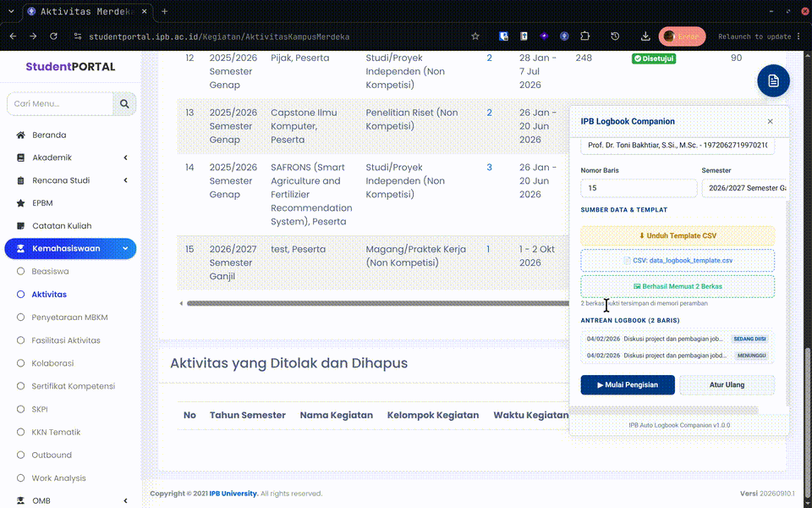Click Atur Ulang button
This screenshot has width=812, height=508.
pyautogui.click(x=727, y=385)
